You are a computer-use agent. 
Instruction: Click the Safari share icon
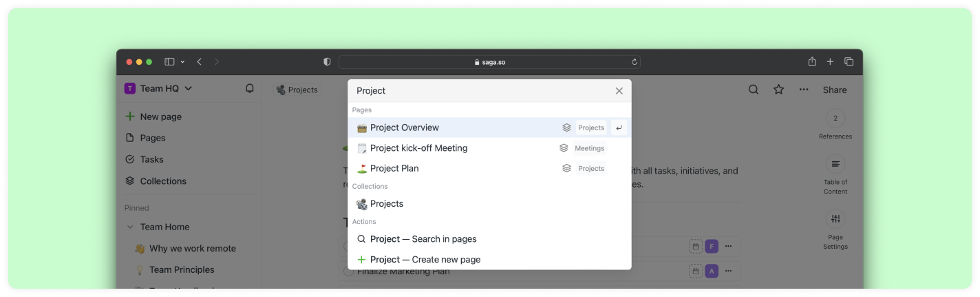(x=812, y=62)
